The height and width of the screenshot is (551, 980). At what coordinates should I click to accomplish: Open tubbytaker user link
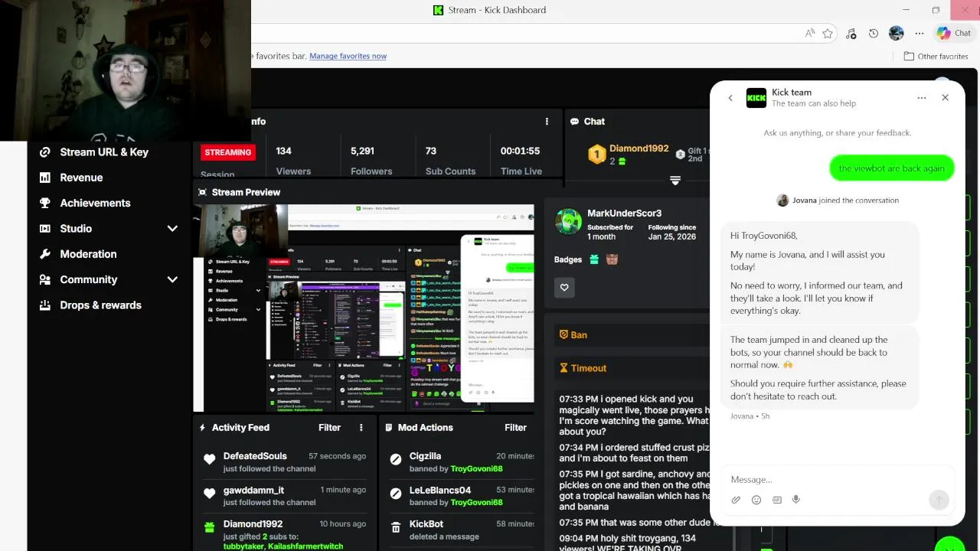[x=243, y=546]
